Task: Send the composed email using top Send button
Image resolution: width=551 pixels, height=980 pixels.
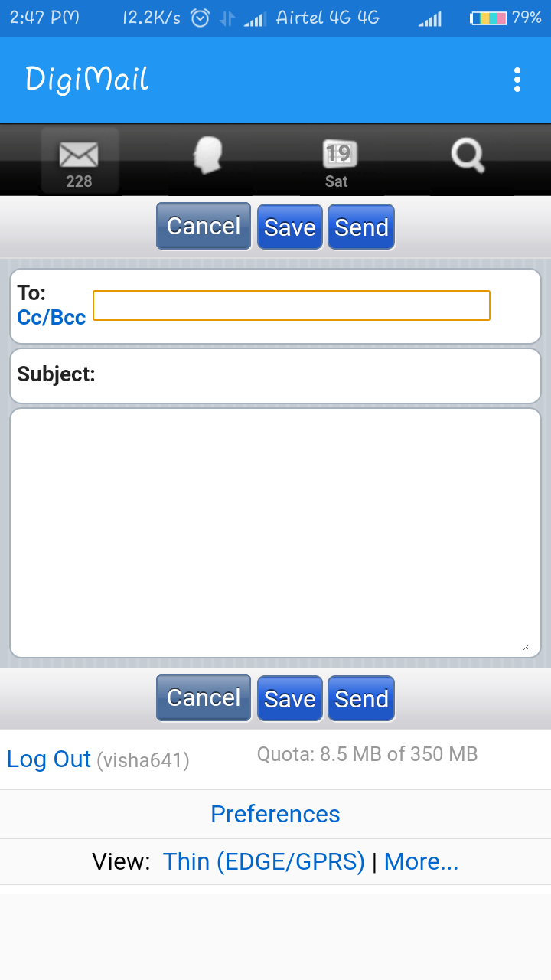Action: point(360,227)
